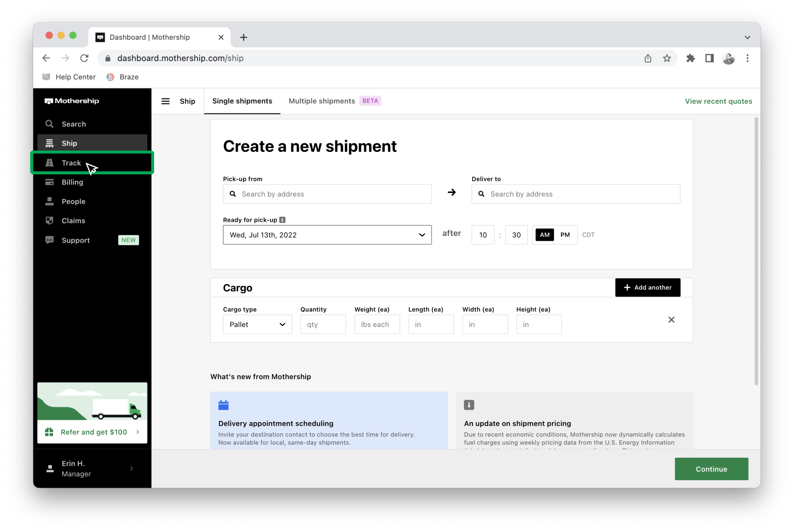Click the minutes field showing 30
Screen dimensions: 794x532
[516, 235]
